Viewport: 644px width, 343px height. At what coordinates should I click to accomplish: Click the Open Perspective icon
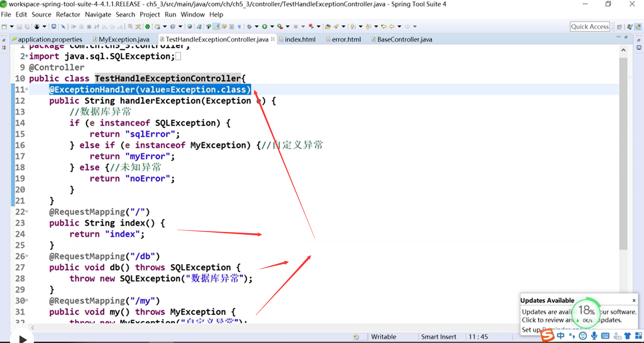619,27
